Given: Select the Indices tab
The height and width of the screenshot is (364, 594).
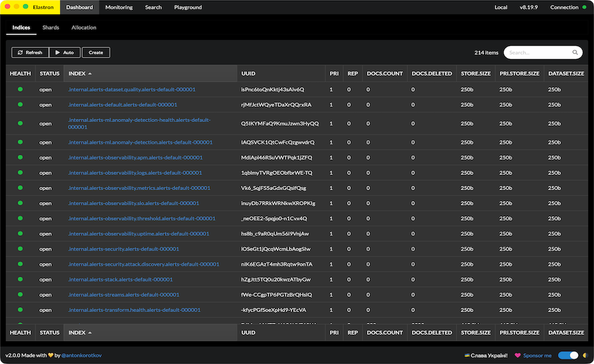Looking at the screenshot, I should coord(21,28).
